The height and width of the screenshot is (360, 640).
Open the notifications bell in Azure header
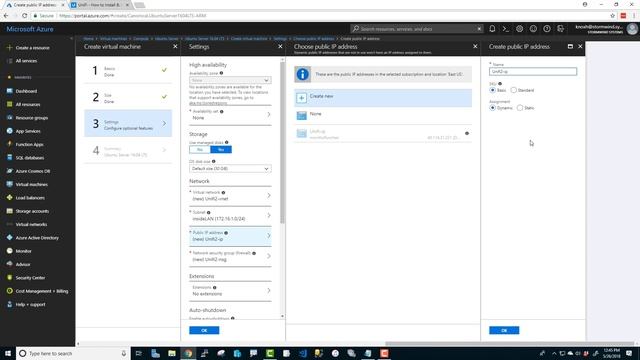(492, 29)
